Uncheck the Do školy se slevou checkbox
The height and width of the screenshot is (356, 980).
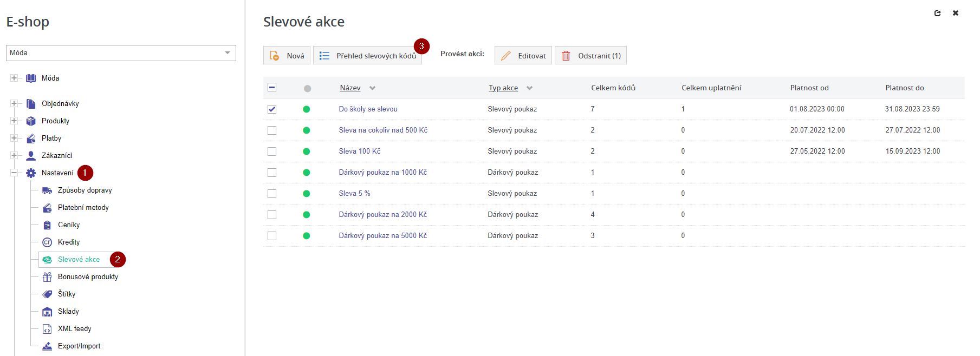pos(272,109)
